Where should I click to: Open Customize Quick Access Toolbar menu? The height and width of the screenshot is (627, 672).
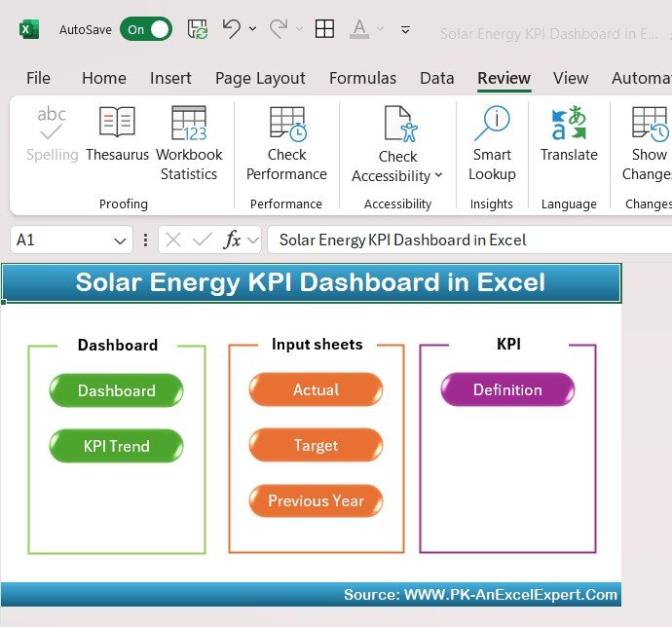(405, 29)
